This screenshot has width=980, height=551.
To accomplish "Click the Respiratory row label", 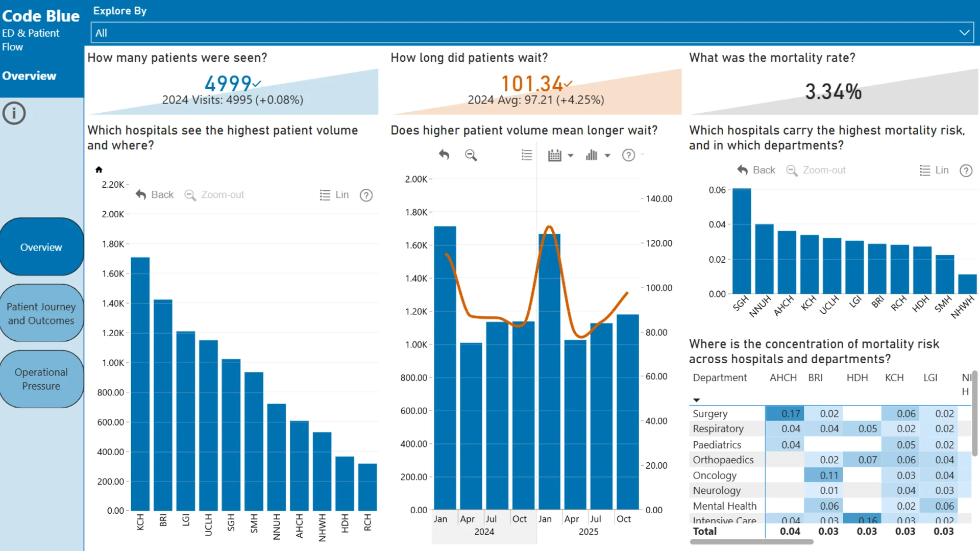I will (718, 429).
